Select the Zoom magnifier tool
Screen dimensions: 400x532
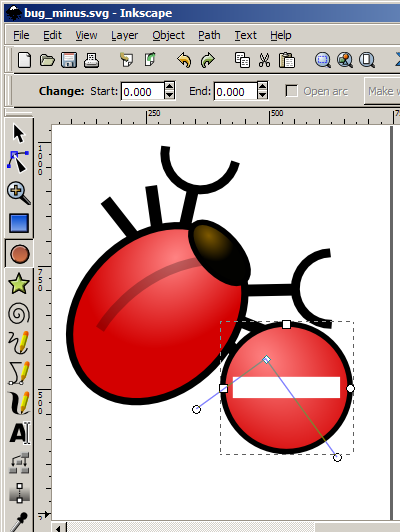tap(19, 193)
